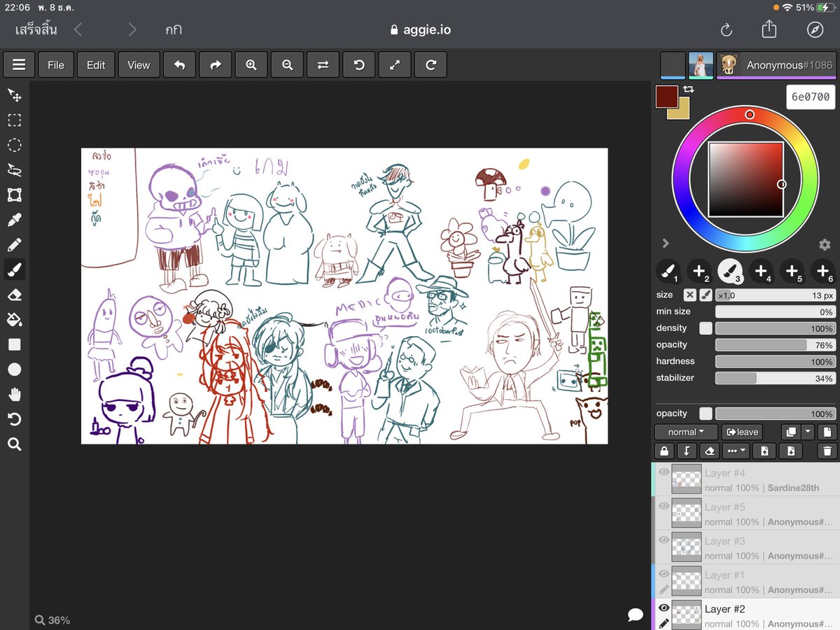
Task: Click the zoom in magnifier button
Action: (251, 65)
